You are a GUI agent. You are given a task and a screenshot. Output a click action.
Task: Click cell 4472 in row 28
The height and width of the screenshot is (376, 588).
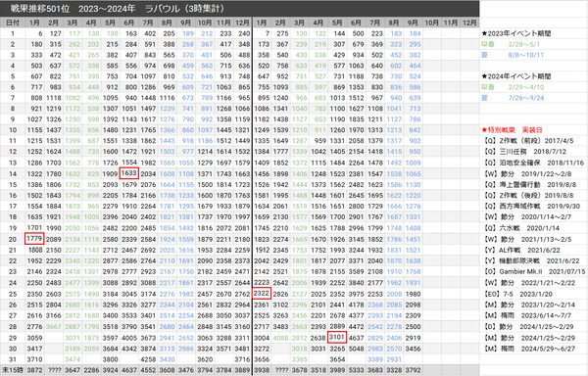(x=356, y=327)
